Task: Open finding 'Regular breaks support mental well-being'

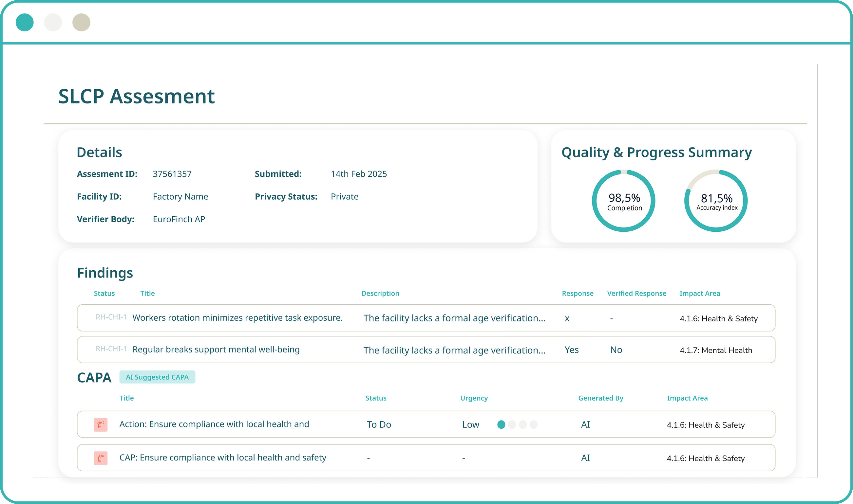Action: [426, 350]
